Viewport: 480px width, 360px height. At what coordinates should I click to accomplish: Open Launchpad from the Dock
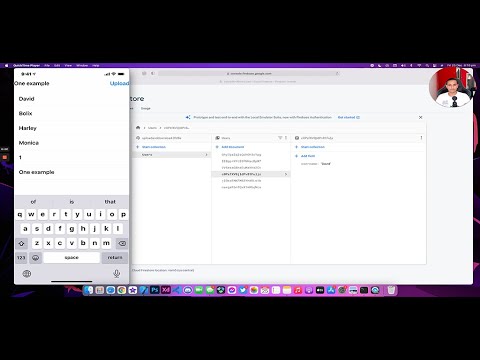[x=100, y=290]
